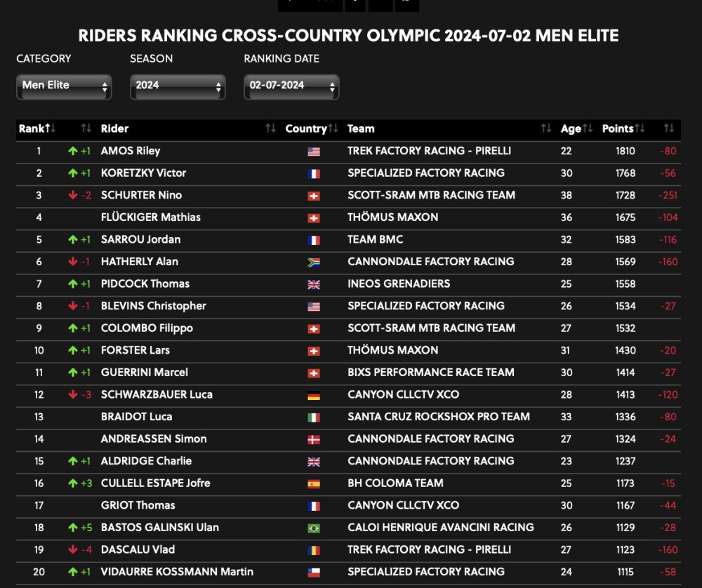Select rider PIDCOCK Thomas
The width and height of the screenshot is (702, 588).
tap(145, 283)
